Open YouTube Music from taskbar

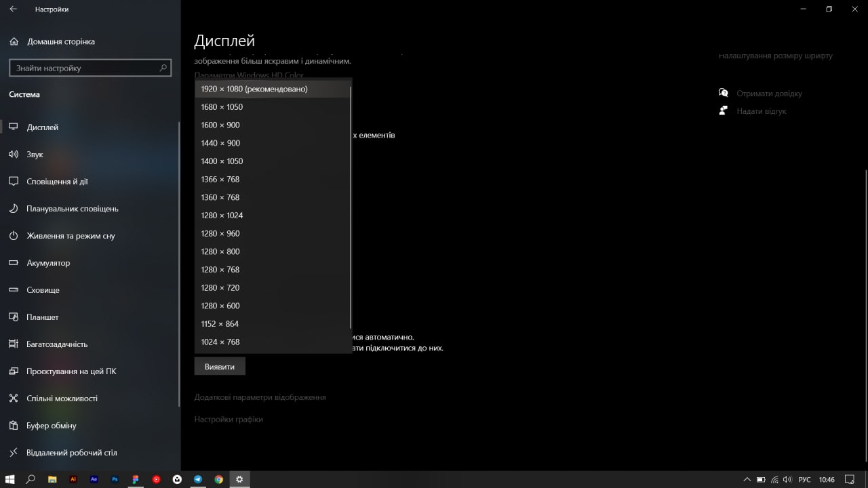pyautogui.click(x=157, y=479)
